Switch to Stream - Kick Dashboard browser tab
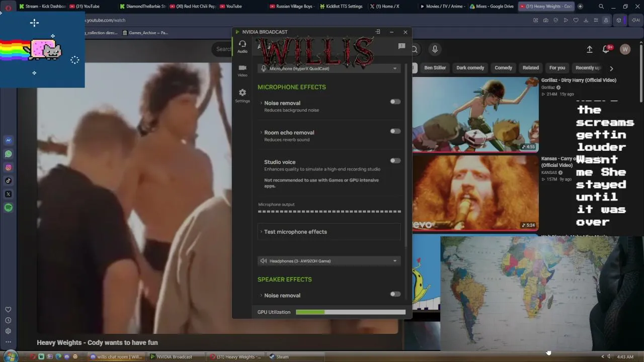This screenshot has width=644, height=362. click(x=42, y=7)
